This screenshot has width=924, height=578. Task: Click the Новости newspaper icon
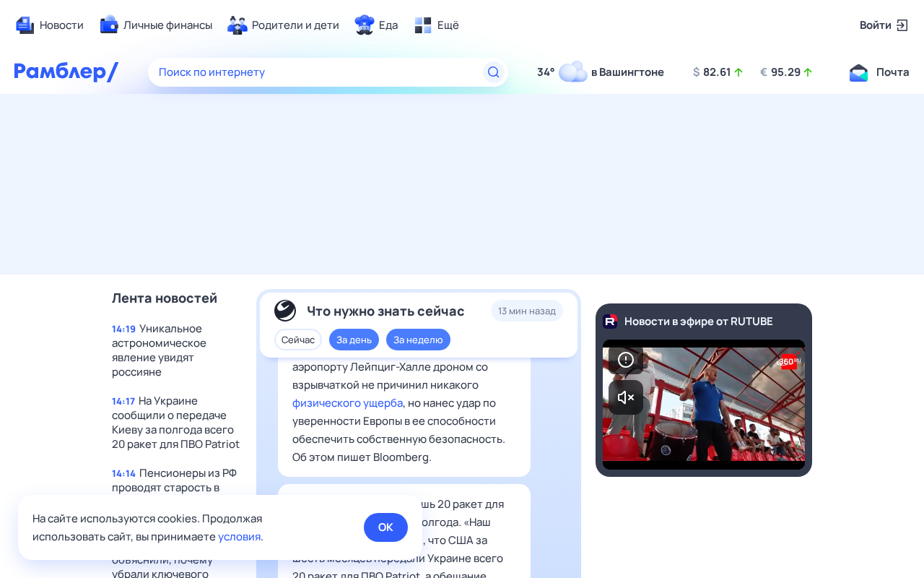25,25
